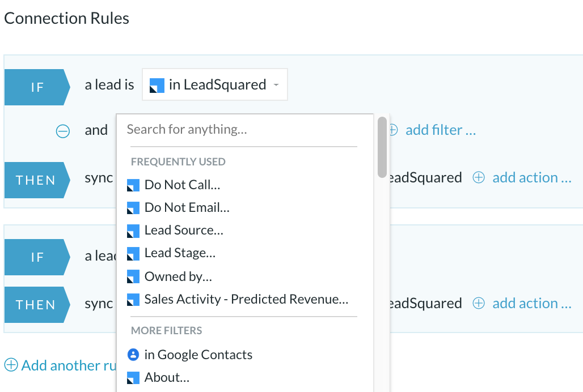Click the second rule's THEN label

(37, 305)
